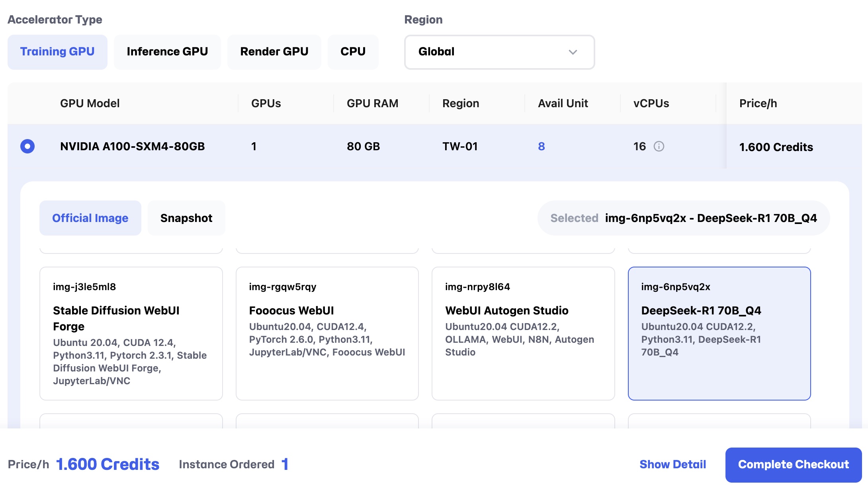Select the Official Image tab
This screenshot has width=868, height=491.
click(90, 218)
